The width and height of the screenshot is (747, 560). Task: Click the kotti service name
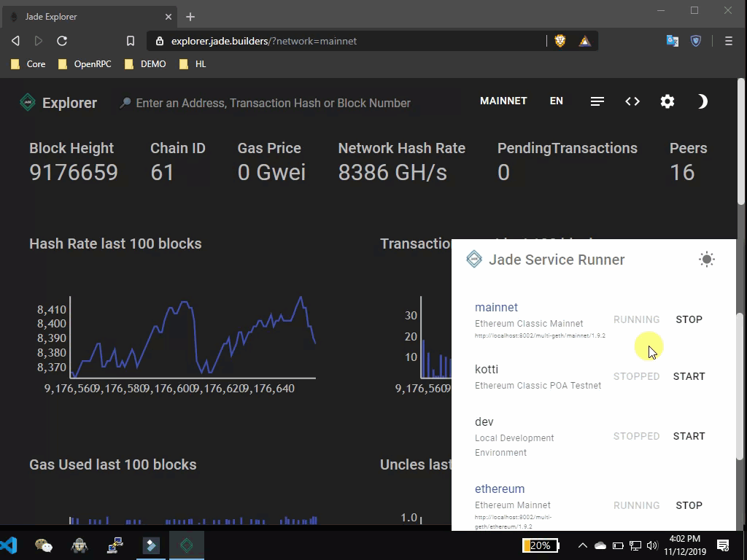point(487,369)
